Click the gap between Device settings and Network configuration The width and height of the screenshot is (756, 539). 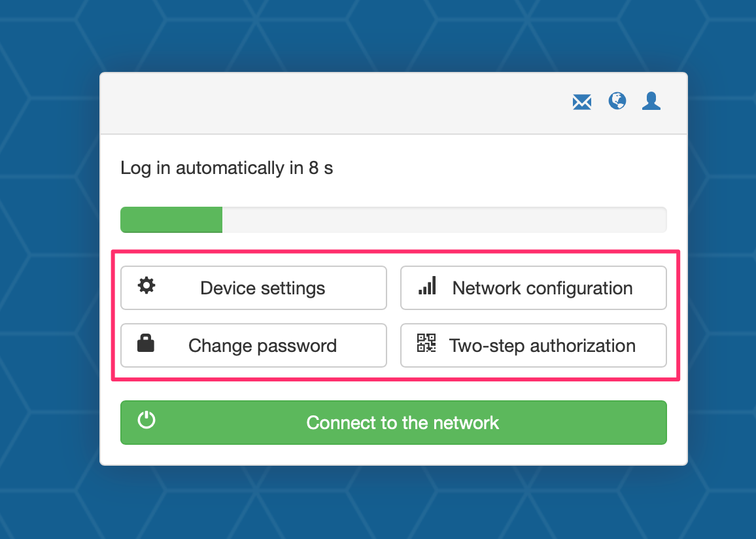point(394,288)
